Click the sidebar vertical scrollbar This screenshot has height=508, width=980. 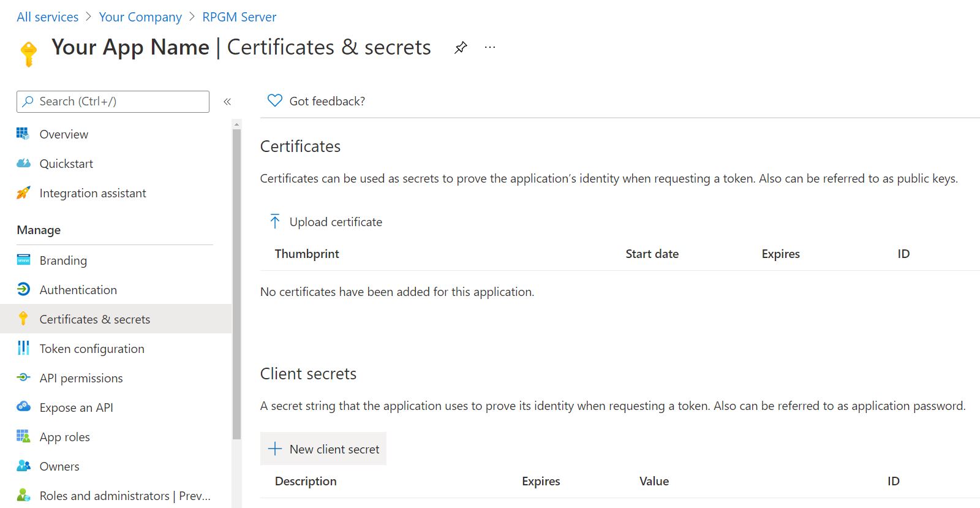236,282
